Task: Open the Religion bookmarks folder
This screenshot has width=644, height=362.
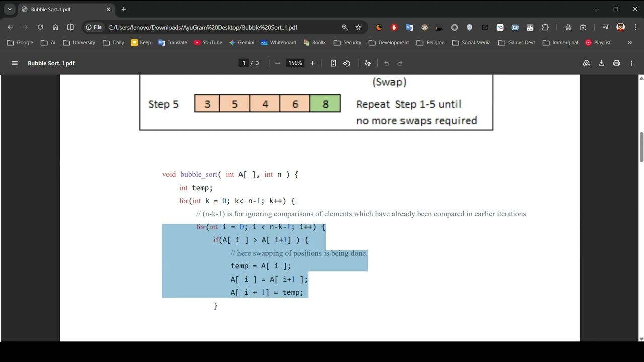Action: [x=430, y=43]
